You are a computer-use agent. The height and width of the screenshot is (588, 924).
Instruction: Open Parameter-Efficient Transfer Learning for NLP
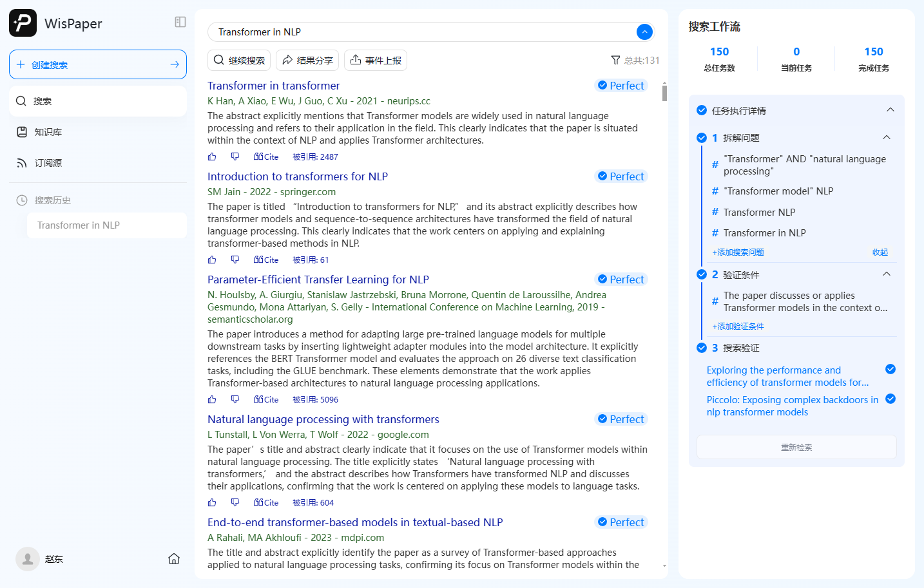coord(318,280)
